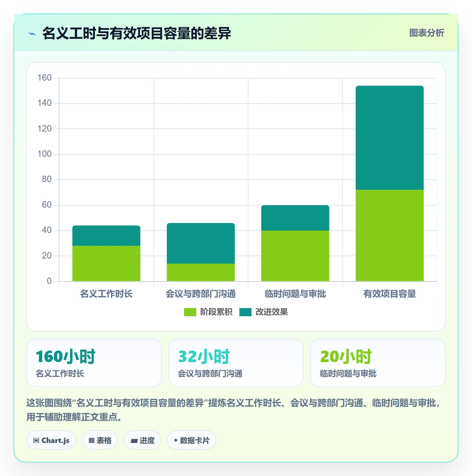
Task: Click the green segment of the 会议与跨部门沟通 bar
Action: pos(201,272)
